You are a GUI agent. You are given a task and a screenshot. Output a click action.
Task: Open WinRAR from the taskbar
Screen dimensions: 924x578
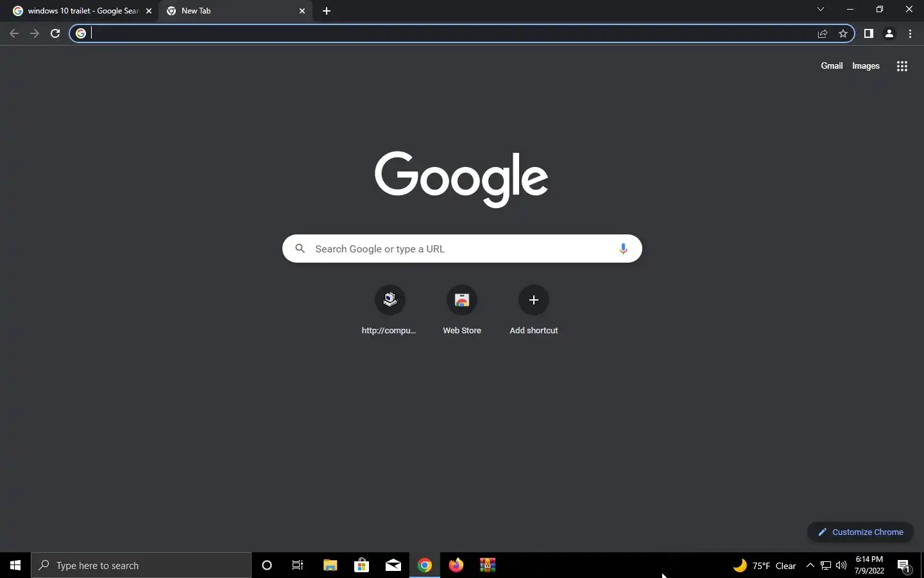tap(488, 565)
